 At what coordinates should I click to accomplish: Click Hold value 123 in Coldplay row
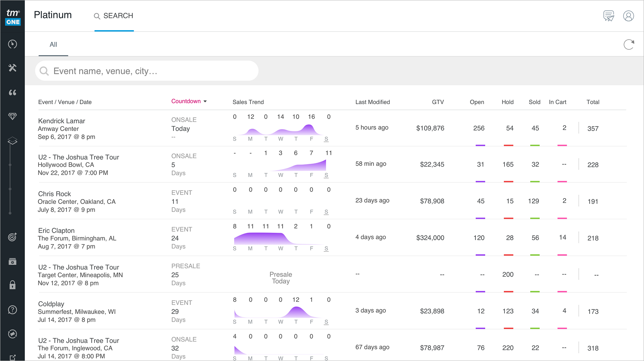tap(508, 311)
